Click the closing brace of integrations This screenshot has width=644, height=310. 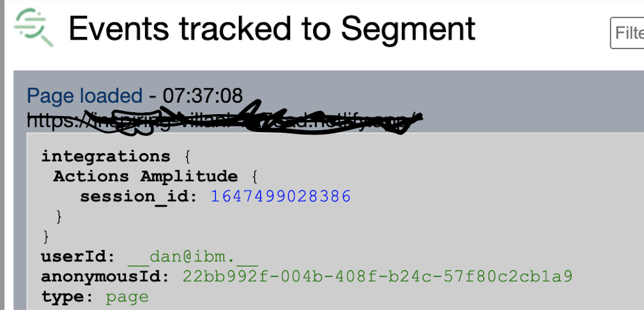tap(45, 237)
